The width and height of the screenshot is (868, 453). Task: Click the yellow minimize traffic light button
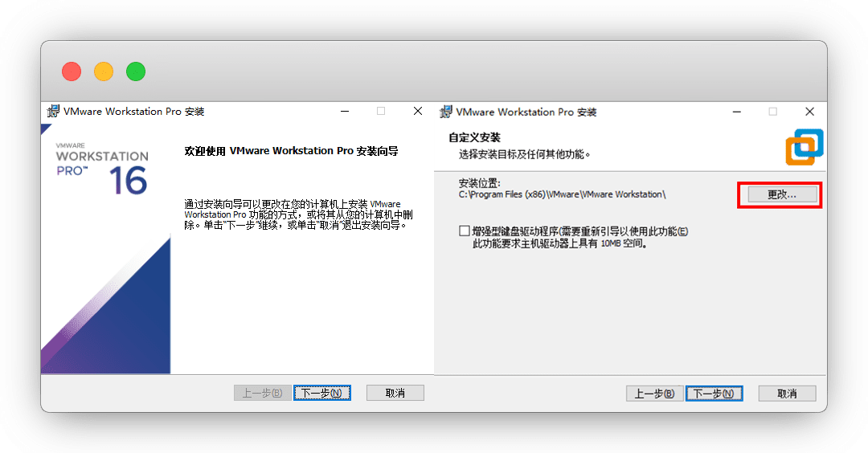coord(104,71)
